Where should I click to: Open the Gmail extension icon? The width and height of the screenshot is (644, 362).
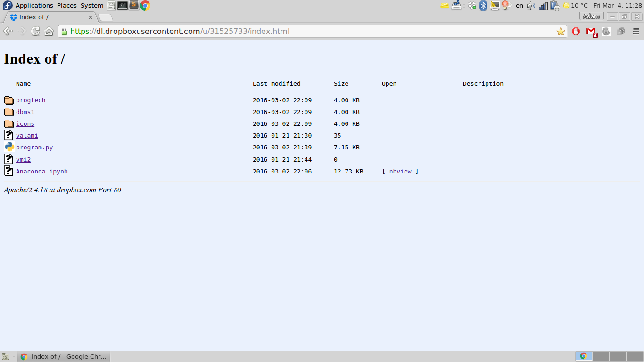(591, 32)
